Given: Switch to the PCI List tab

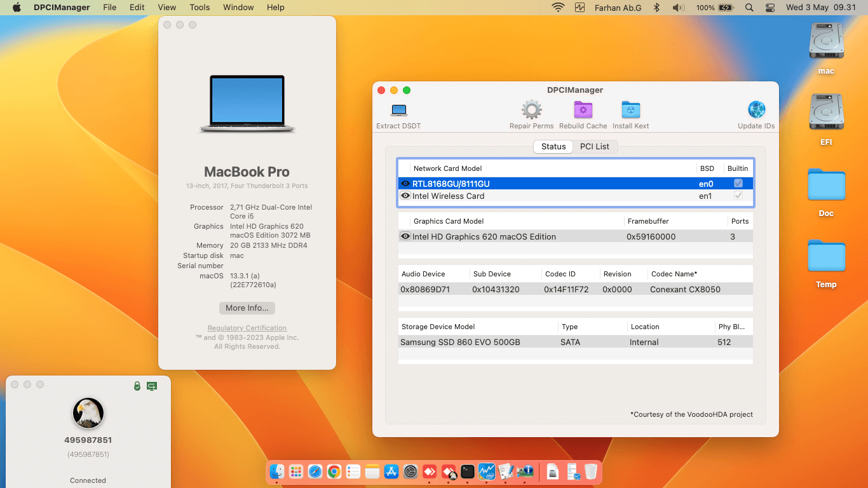Looking at the screenshot, I should pos(595,146).
